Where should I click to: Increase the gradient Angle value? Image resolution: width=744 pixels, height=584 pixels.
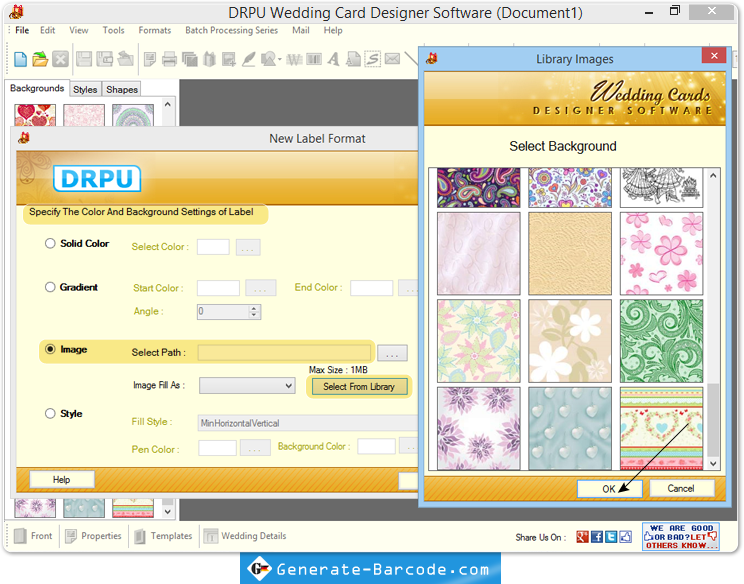click(254, 308)
